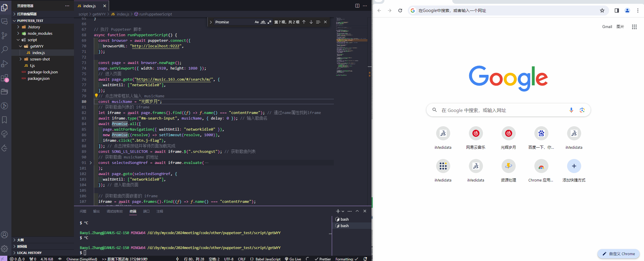Open Gmail link on Google page
The width and height of the screenshot is (644, 261).
click(607, 27)
